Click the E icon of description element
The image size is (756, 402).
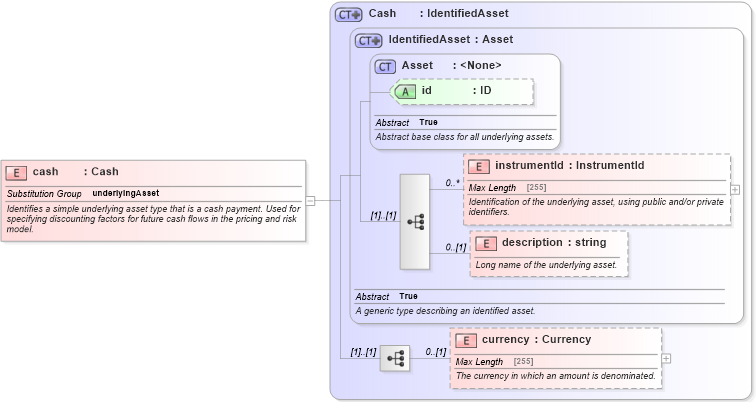[486, 243]
